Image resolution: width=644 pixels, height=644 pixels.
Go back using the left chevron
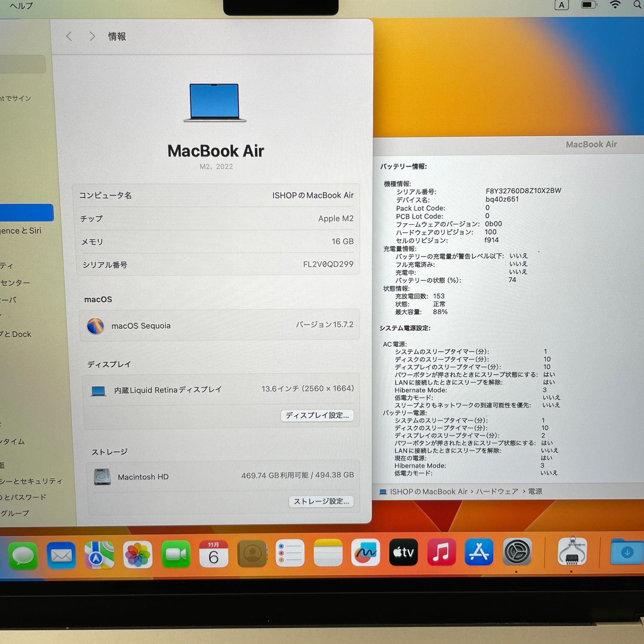click(x=69, y=36)
